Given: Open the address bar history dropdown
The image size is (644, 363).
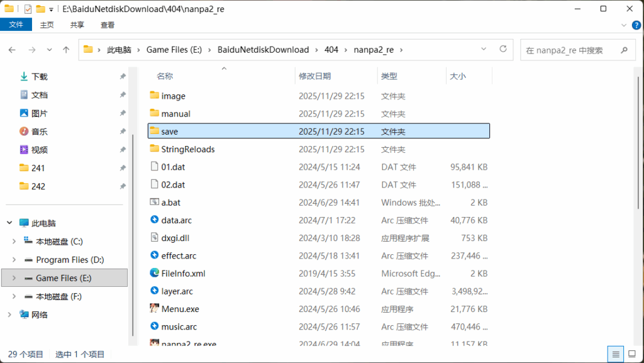Looking at the screenshot, I should point(484,49).
